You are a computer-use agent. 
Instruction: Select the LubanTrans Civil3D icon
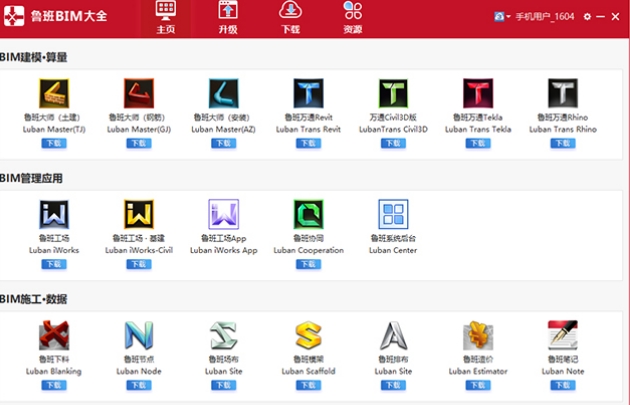pos(393,93)
